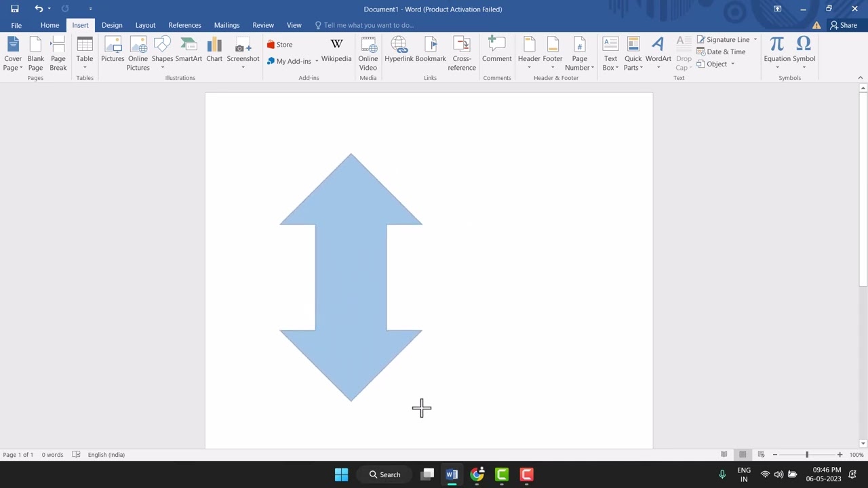Switch to Read Mode view
Screen dimensions: 868x488
(x=724, y=455)
